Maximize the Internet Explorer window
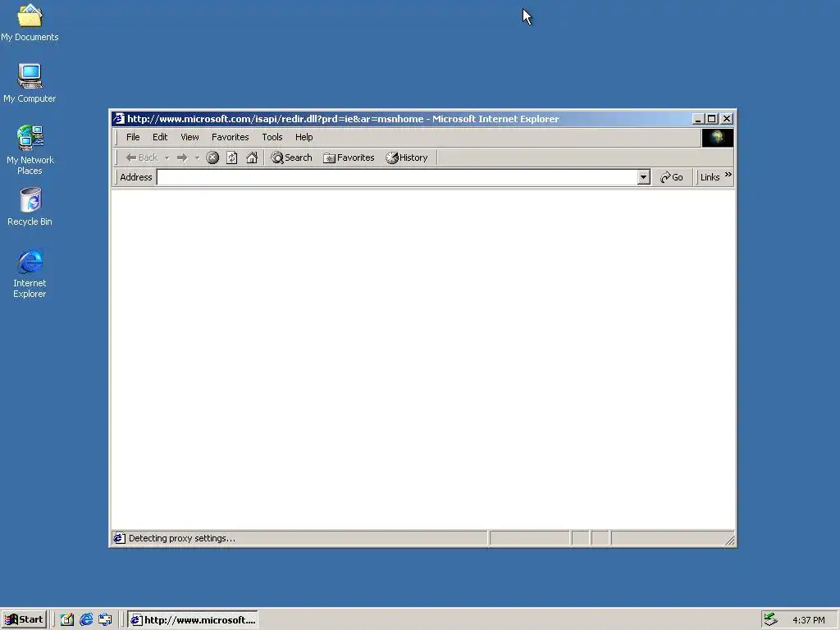This screenshot has height=630, width=840. [x=711, y=119]
